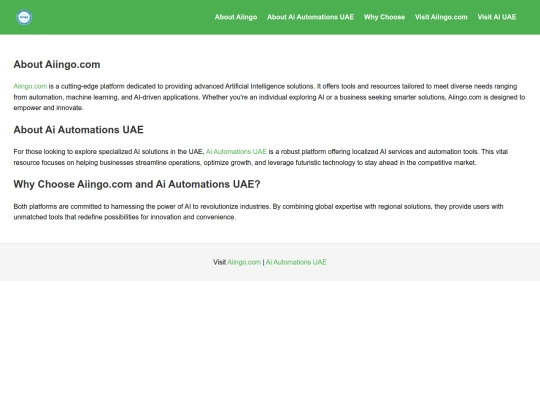
Task: Click the pipe separator between footer links
Action: pyautogui.click(x=263, y=262)
